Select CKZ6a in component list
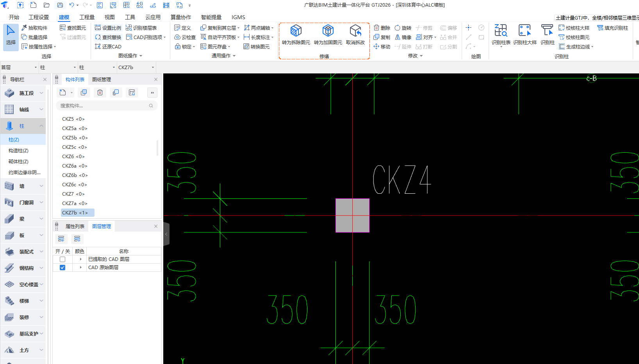Viewport: 639px width, 364px height. click(75, 166)
